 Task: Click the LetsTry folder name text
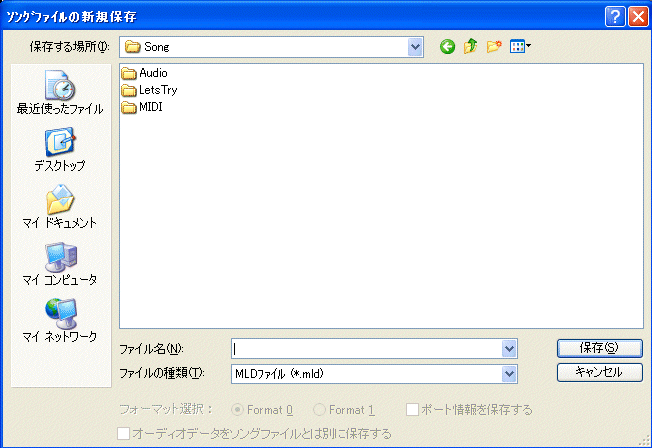click(x=158, y=90)
